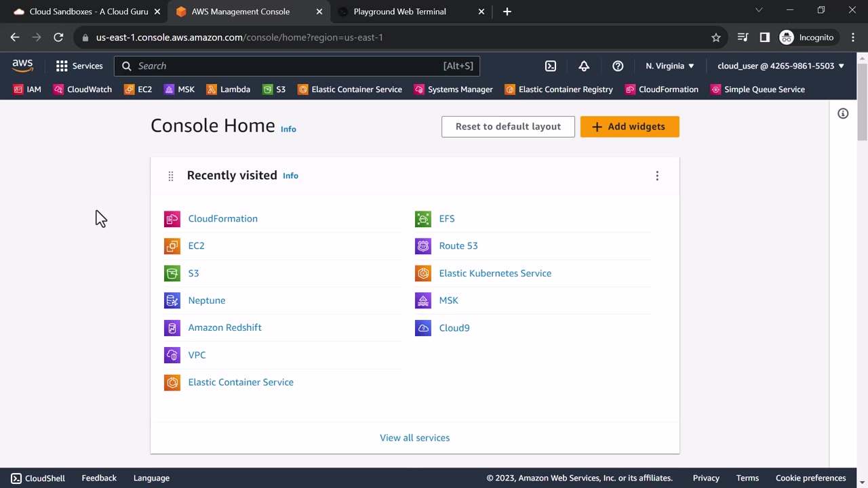
Task: Click Feedback in the footer
Action: point(99,478)
